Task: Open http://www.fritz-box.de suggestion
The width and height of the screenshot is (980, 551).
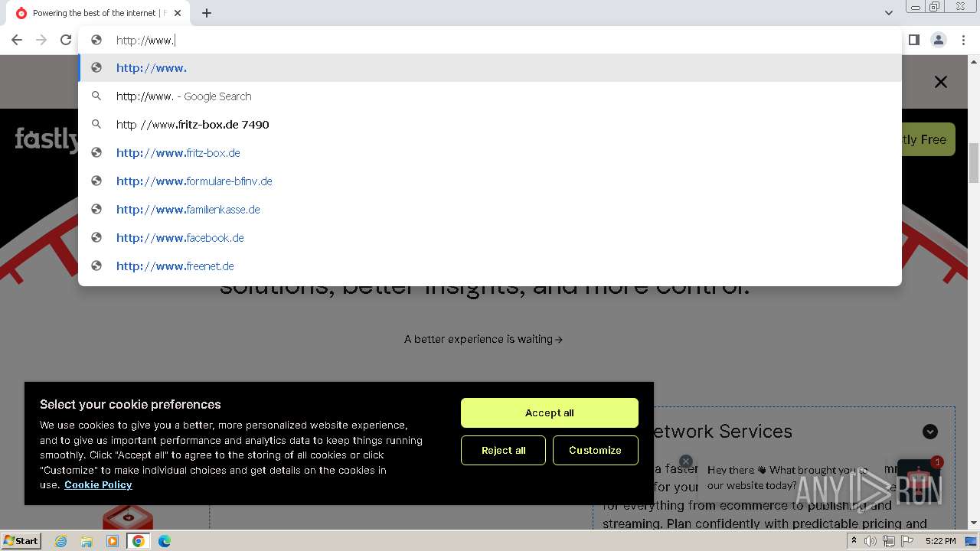Action: pos(490,153)
